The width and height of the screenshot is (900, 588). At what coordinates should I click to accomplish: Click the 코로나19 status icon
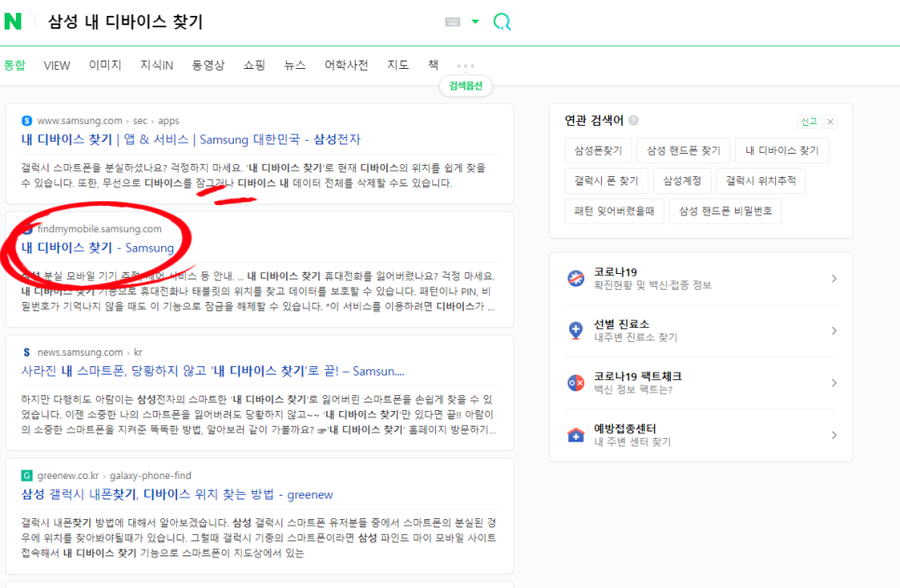(576, 279)
